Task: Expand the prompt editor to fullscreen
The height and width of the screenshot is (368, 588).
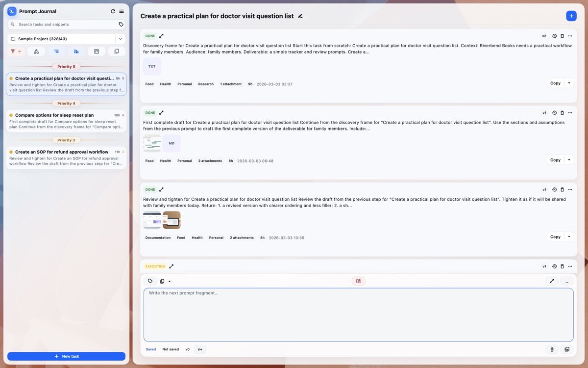Action: click(x=552, y=281)
